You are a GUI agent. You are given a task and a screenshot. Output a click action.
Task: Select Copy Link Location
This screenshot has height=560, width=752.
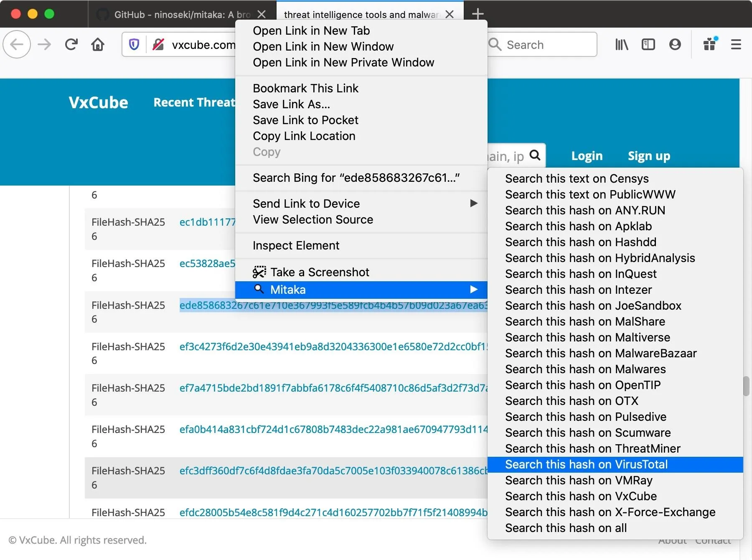pos(304,136)
